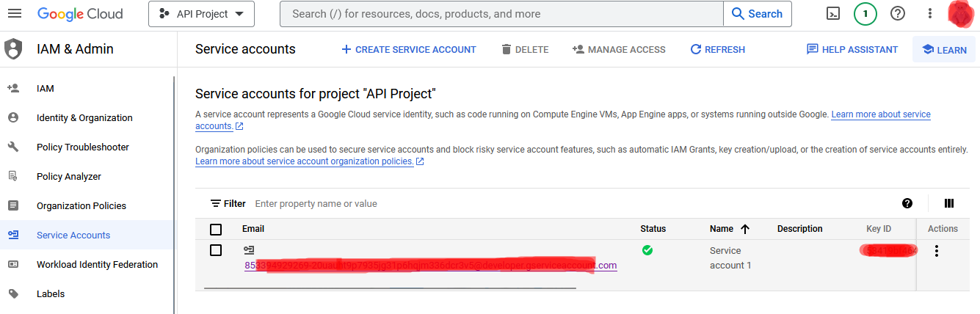Open the help question mark menu

coord(897,14)
